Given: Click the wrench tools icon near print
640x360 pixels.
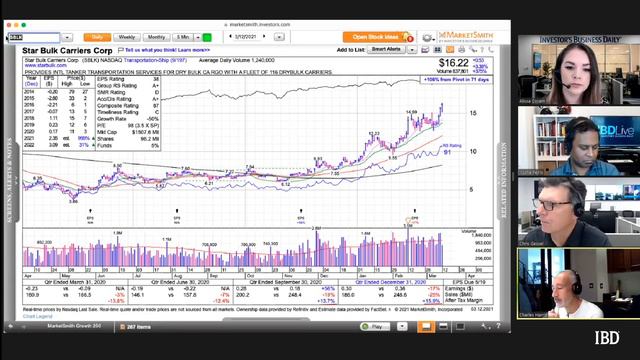Looking at the screenshot, I should point(473,50).
